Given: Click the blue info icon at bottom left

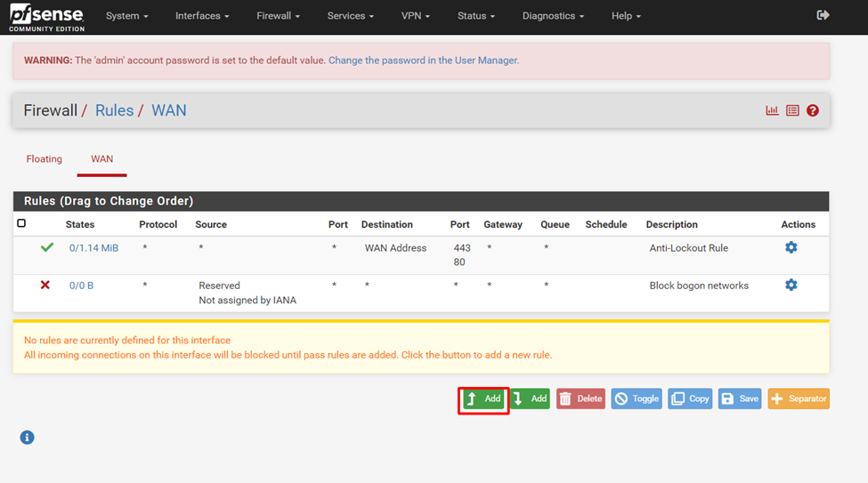Looking at the screenshot, I should [x=27, y=438].
